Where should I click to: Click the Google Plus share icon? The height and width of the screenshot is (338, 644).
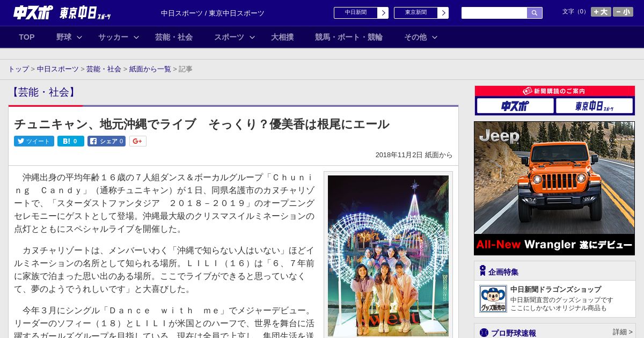pos(138,141)
